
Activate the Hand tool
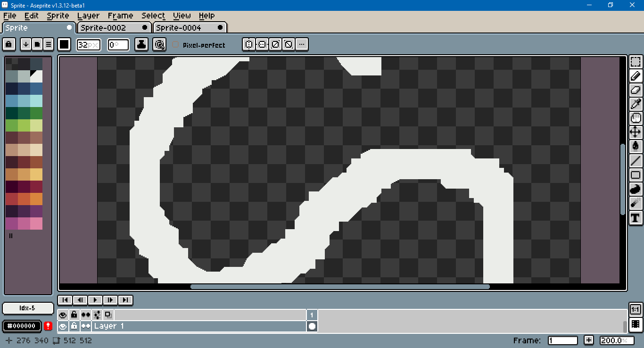pos(636,118)
